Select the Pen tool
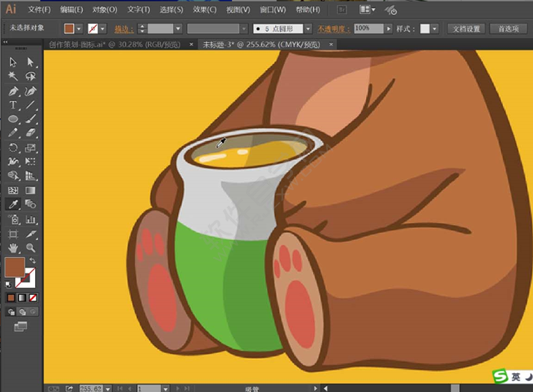 point(13,91)
